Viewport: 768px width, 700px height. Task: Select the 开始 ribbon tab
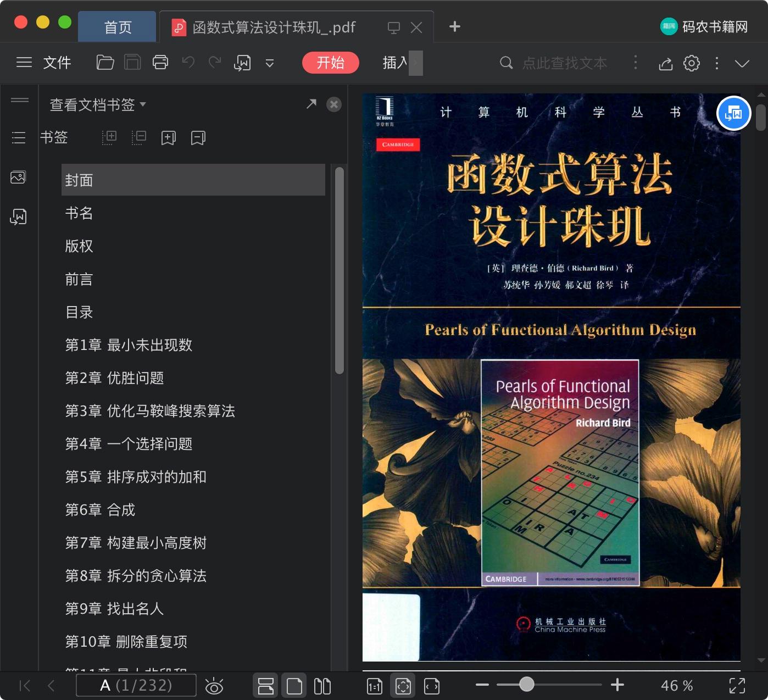coord(331,63)
